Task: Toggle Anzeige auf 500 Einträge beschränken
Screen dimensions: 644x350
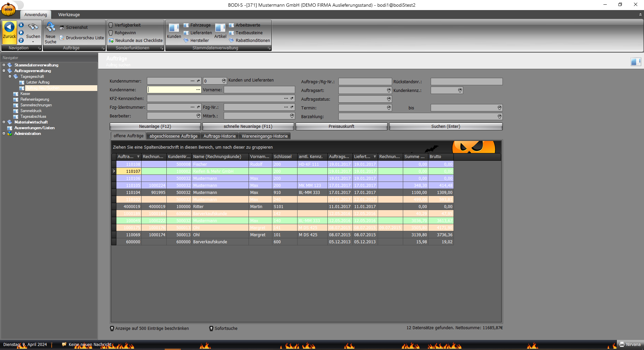Action: (112, 329)
